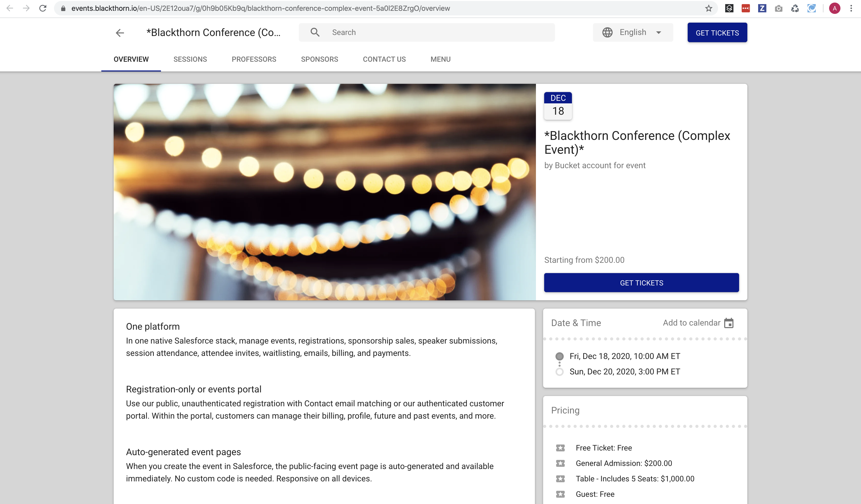
Task: Click the header GET TICKETS button
Action: (x=717, y=33)
